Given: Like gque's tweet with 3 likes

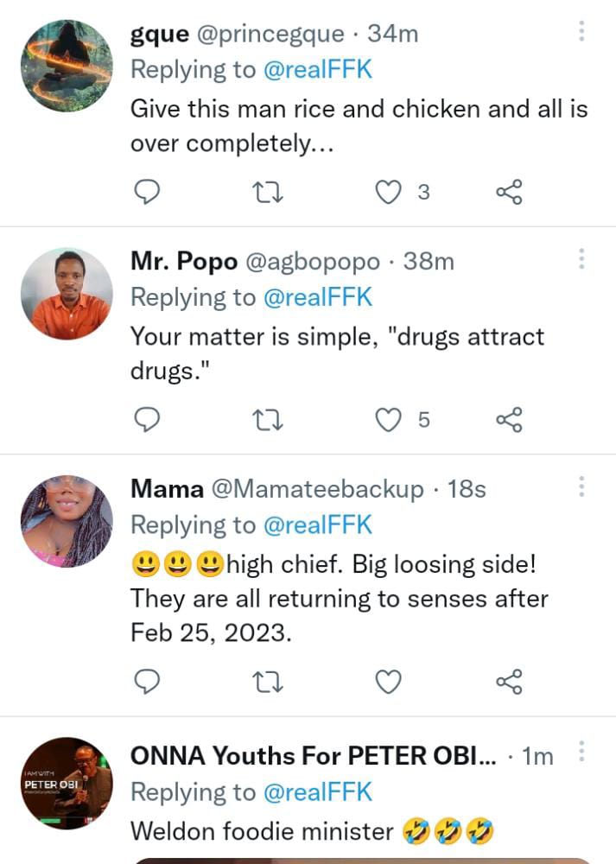Looking at the screenshot, I should coord(389,192).
